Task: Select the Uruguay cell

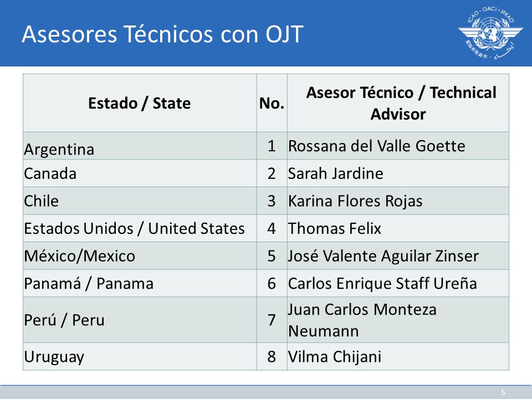Action: pyautogui.click(x=140, y=356)
